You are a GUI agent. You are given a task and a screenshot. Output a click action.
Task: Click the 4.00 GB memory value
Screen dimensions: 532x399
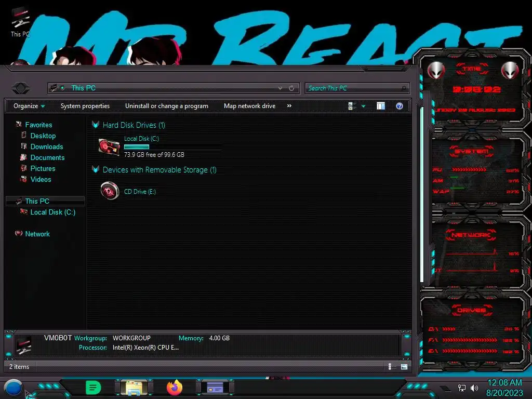[219, 338]
